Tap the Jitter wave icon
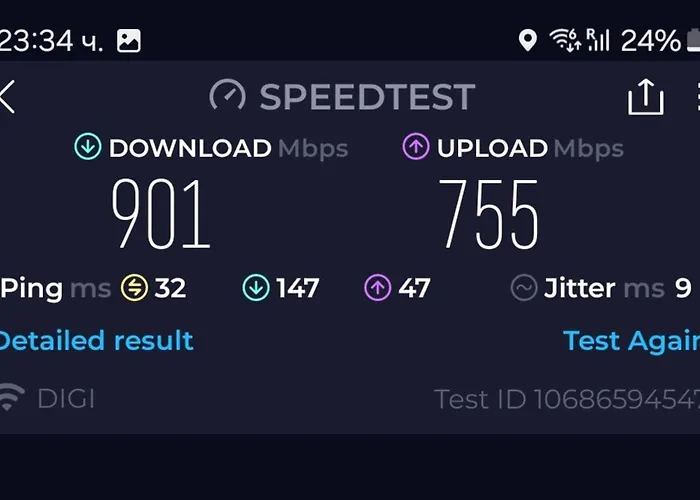This screenshot has height=500, width=700. (x=524, y=288)
